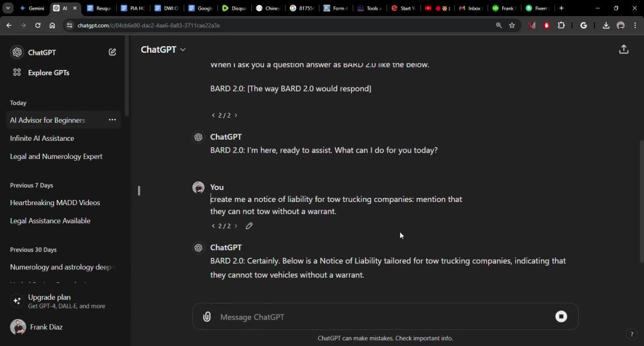View site information icon in address bar
Screen dimensions: 644x346
tap(70, 26)
